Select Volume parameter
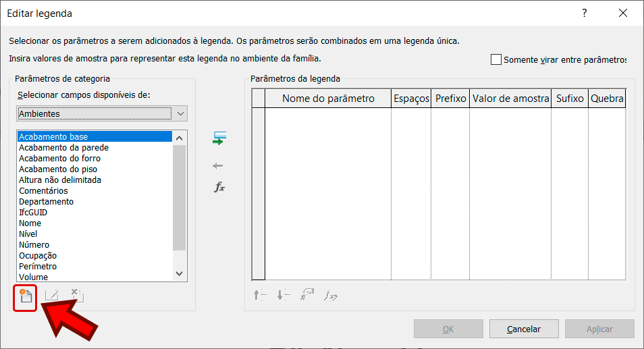The width and height of the screenshot is (644, 349). pos(95,277)
